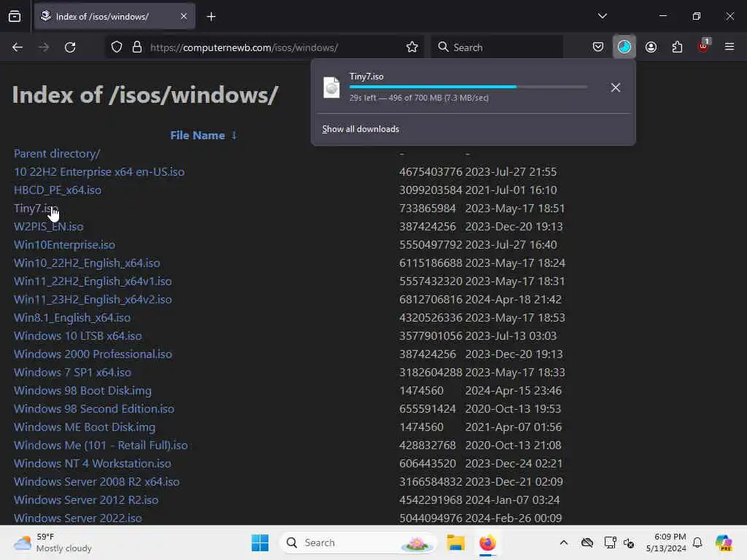Click the Tiny7.iso download progress bar
The height and width of the screenshot is (560, 747).
[x=468, y=87]
